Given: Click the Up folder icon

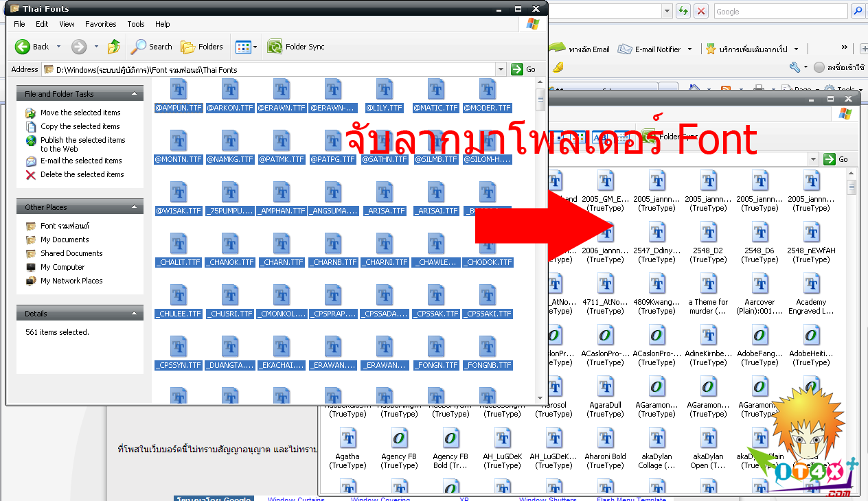Looking at the screenshot, I should tap(114, 47).
